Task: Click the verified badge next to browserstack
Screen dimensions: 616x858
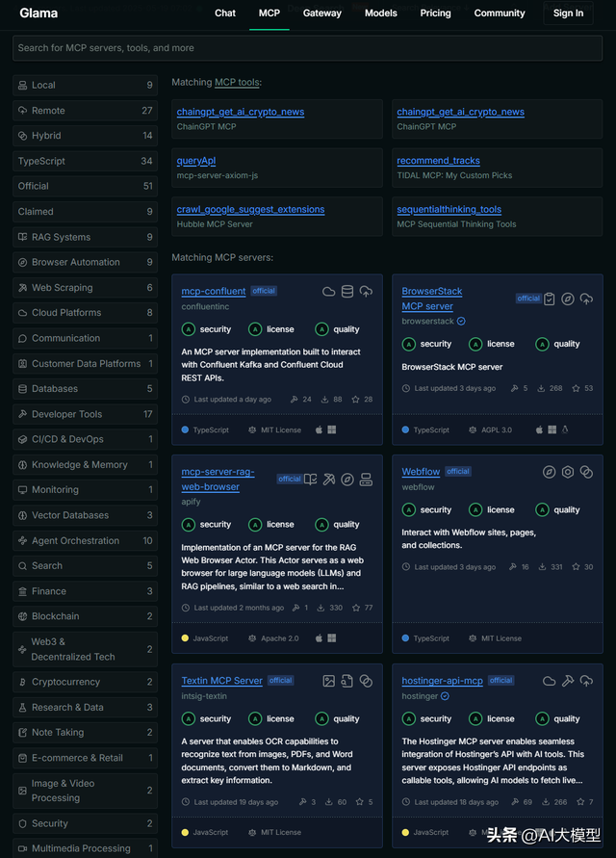Action: pyautogui.click(x=461, y=322)
